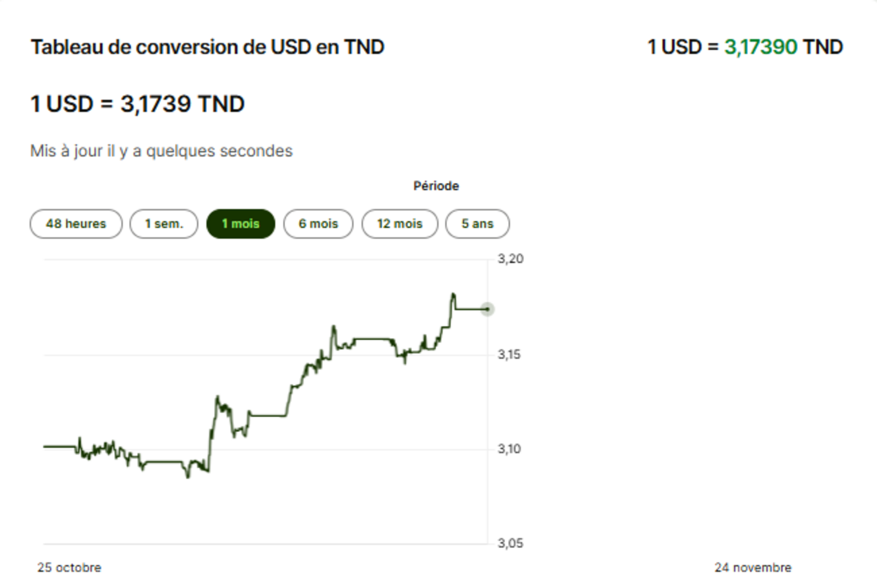Click the lowest dip of the chart line
This screenshot has height=588, width=877.
click(188, 476)
